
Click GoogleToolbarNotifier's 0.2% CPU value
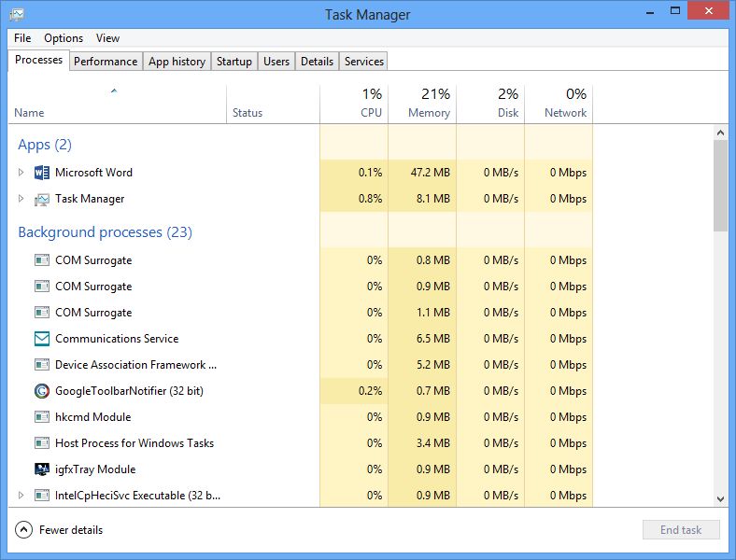[x=371, y=391]
